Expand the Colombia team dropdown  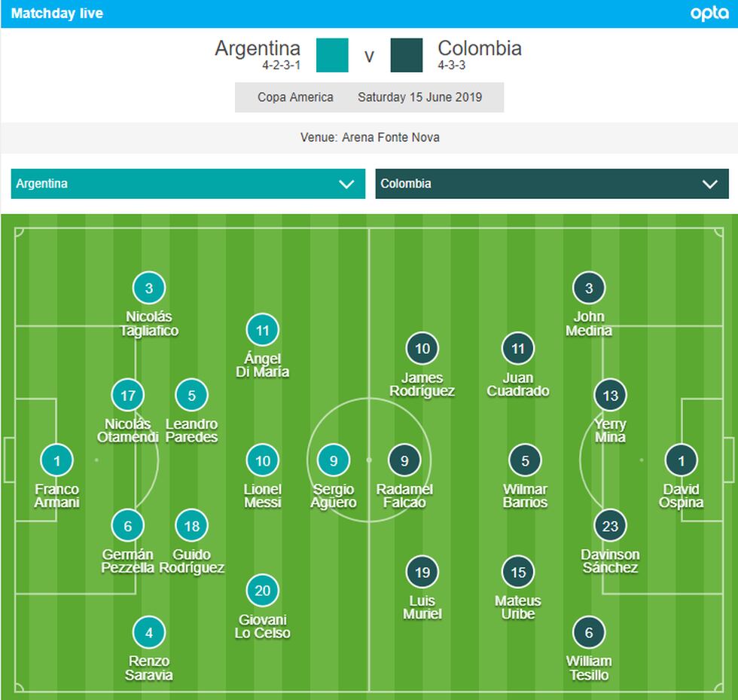(x=552, y=184)
